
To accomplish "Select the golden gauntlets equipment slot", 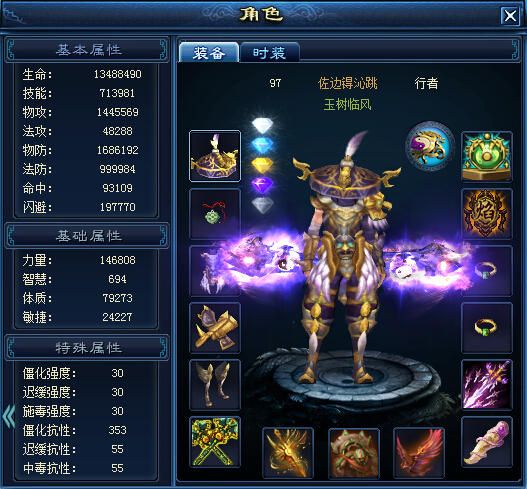I will [215, 328].
